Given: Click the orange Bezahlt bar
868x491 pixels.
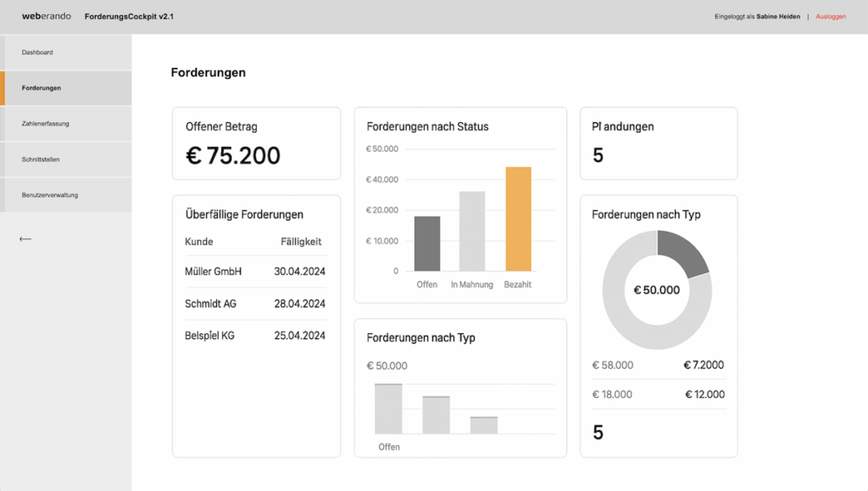Looking at the screenshot, I should tap(518, 219).
